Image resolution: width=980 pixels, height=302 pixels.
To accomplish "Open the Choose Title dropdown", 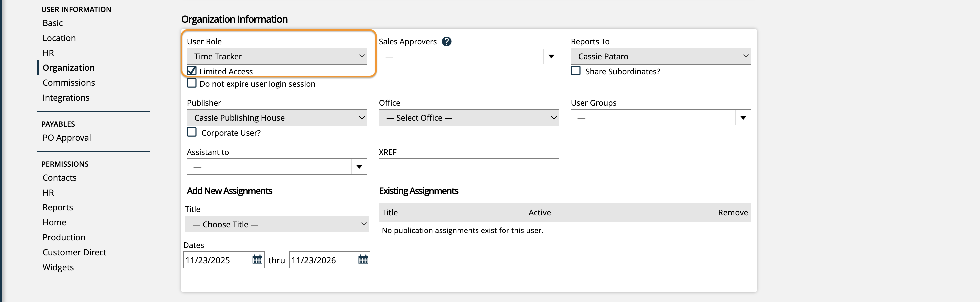I will [x=277, y=224].
